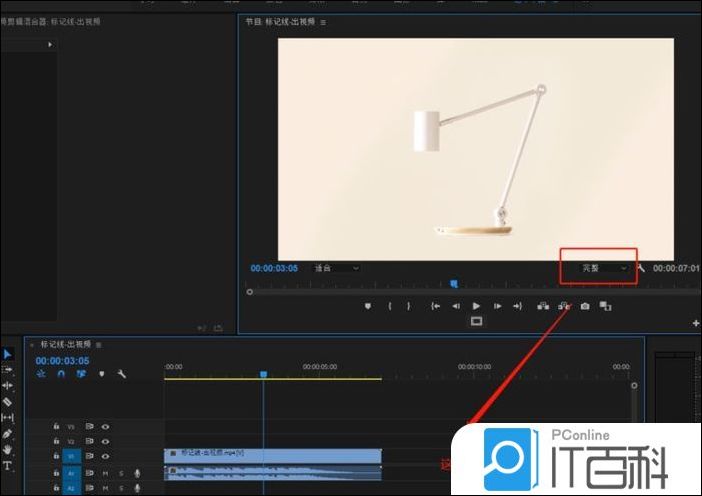702x496 pixels.
Task: Activate the Type tool
Action: (7, 466)
